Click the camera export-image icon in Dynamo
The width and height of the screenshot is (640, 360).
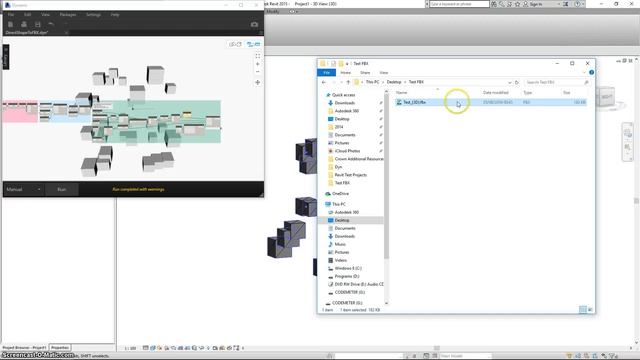[254, 24]
